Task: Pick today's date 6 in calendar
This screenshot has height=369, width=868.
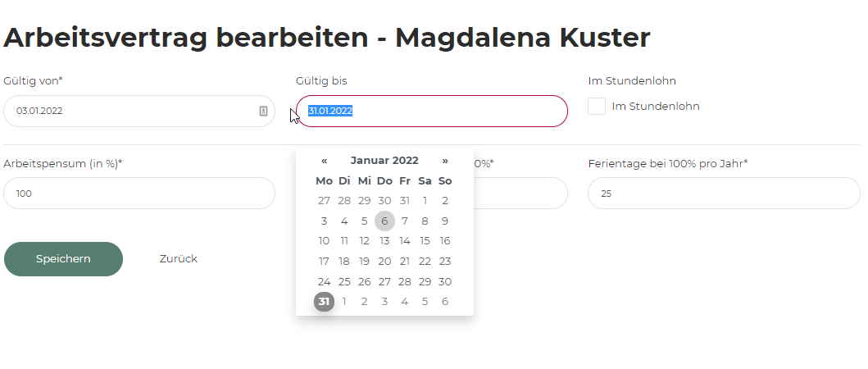Action: pos(384,221)
